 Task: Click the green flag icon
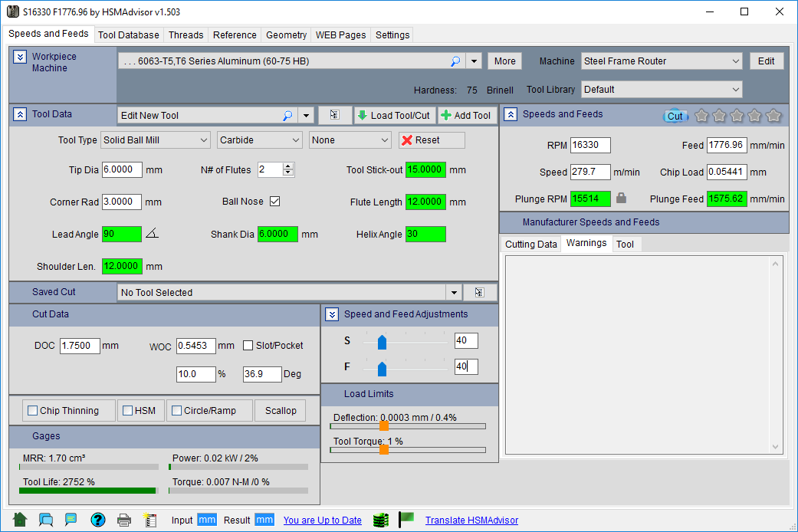(406, 520)
